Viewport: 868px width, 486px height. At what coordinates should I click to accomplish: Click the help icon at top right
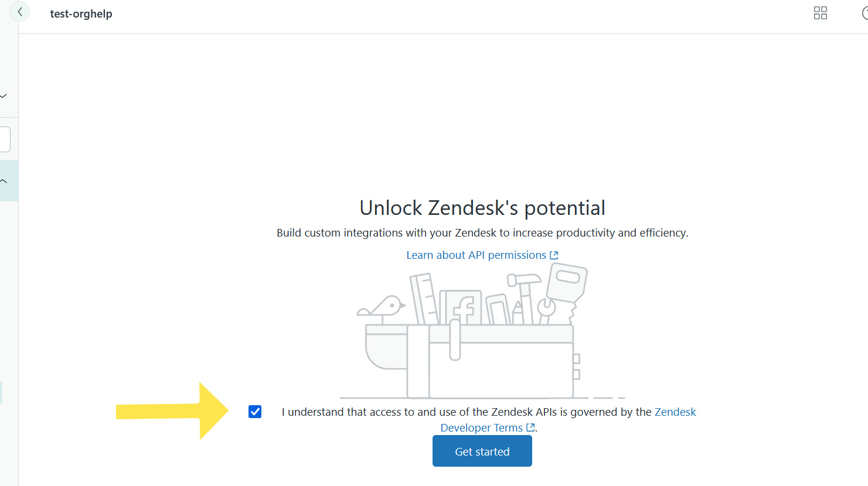[864, 13]
